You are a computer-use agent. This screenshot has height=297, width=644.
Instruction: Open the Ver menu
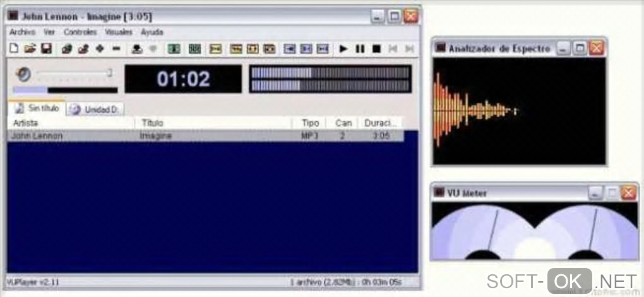click(x=49, y=32)
